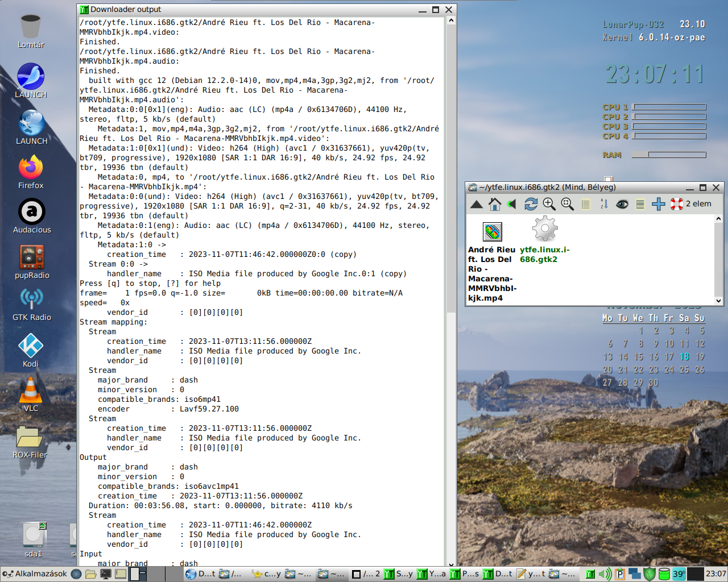Click scroll-up arrow in Downloader output

(x=451, y=20)
